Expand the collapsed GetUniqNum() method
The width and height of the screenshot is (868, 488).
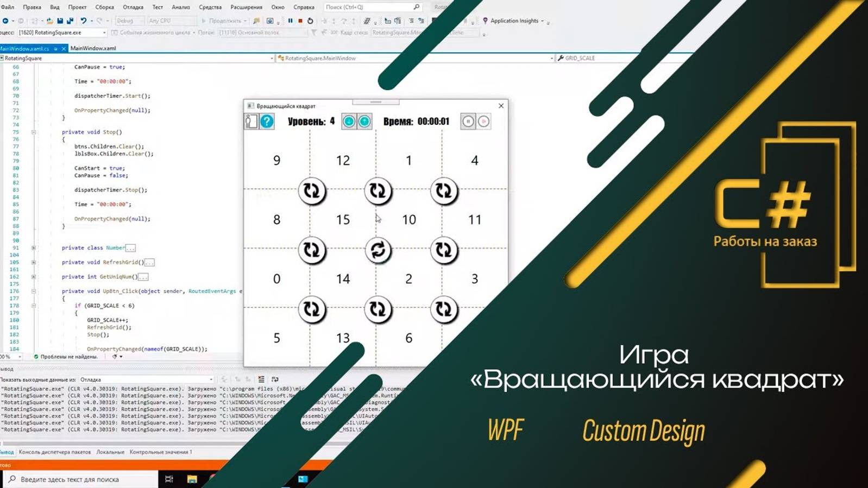pos(33,277)
